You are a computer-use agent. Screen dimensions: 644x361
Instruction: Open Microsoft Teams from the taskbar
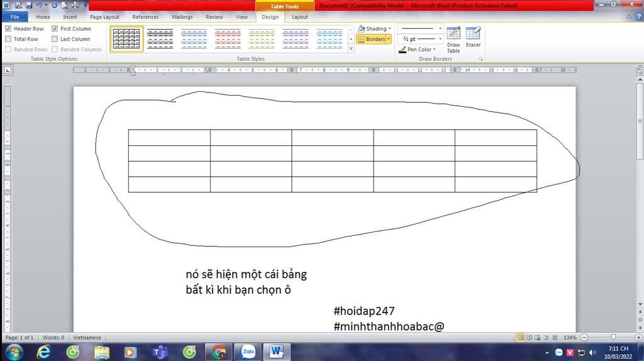coord(160,352)
